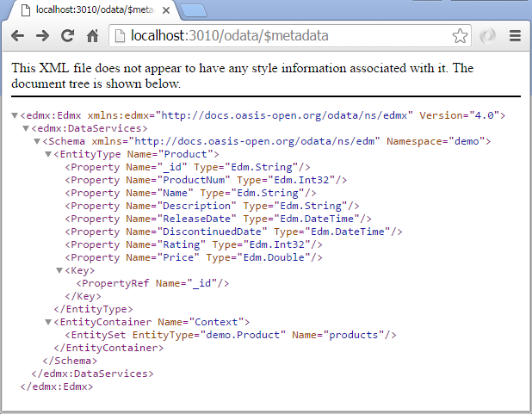The width and height of the screenshot is (532, 414).
Task: Click the closing </EntityType> tag
Action: pos(93,309)
